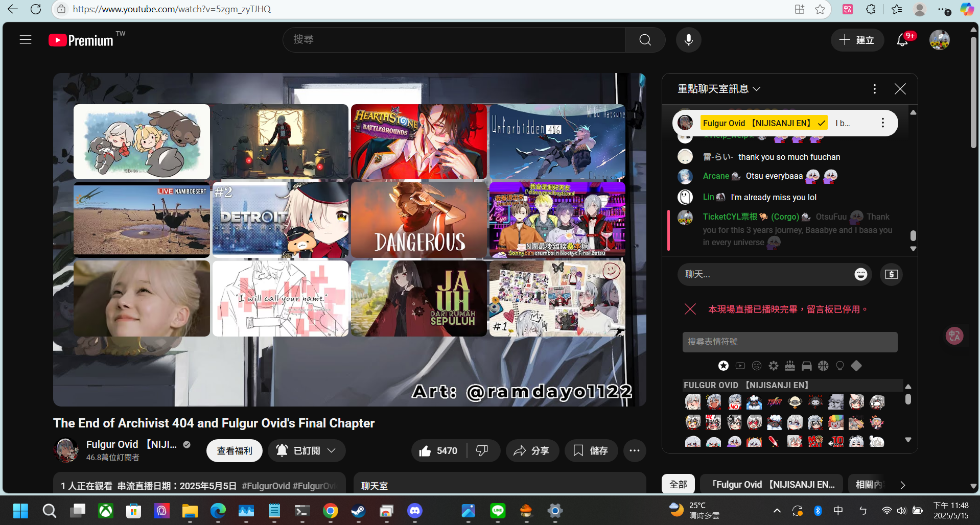Insert the TSKR emote
This screenshot has width=980, height=525.
(x=774, y=402)
